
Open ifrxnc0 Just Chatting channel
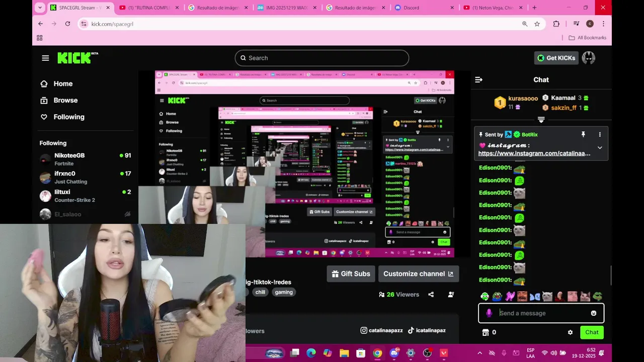click(x=85, y=177)
